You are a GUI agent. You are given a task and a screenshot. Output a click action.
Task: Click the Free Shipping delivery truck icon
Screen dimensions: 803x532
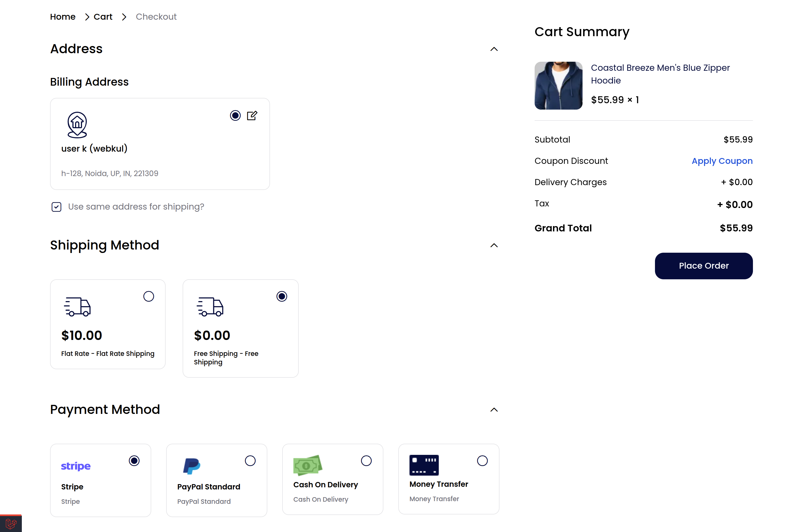point(210,307)
